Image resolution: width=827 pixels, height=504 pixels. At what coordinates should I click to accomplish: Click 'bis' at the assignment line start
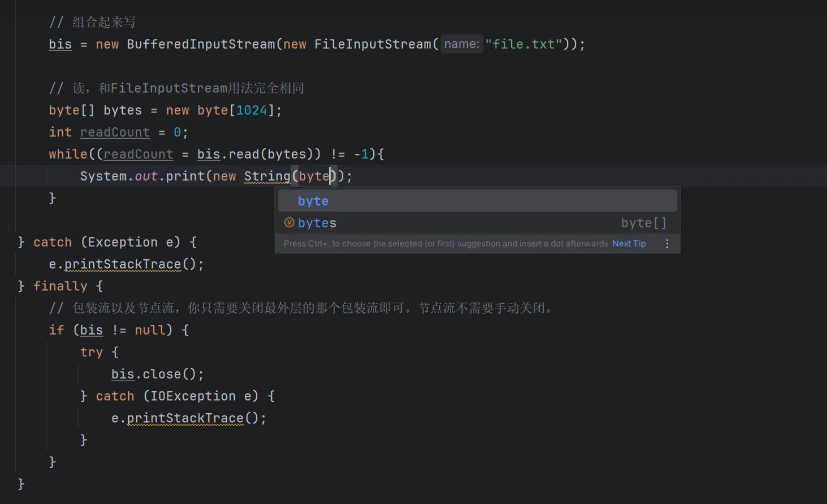61,44
